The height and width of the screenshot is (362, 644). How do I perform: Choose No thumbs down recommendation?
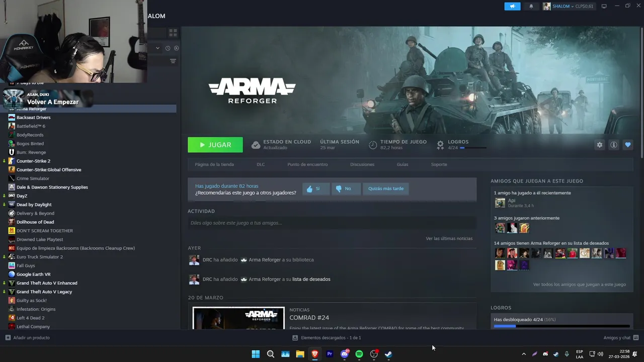coord(346,189)
